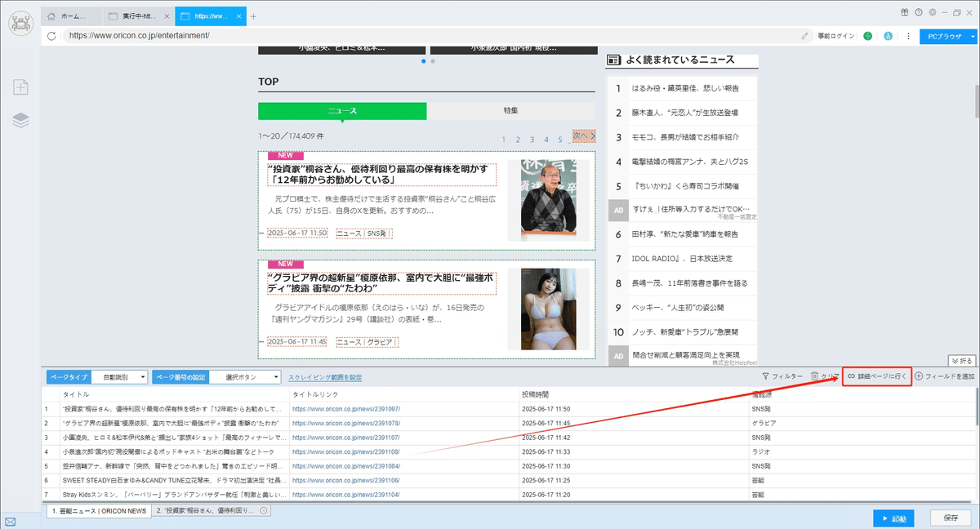980x529 pixels.
Task: Click the SNS発 tag on first article
Action: 378,233
